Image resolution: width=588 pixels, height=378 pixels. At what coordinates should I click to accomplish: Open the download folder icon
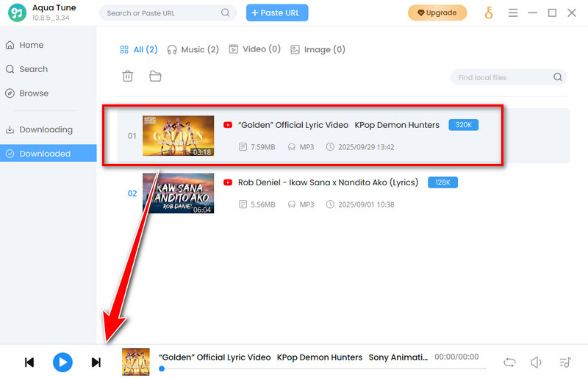pyautogui.click(x=155, y=76)
